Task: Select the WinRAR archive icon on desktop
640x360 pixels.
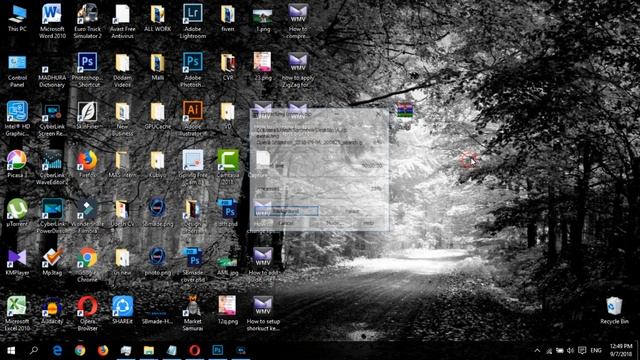Action: click(404, 110)
